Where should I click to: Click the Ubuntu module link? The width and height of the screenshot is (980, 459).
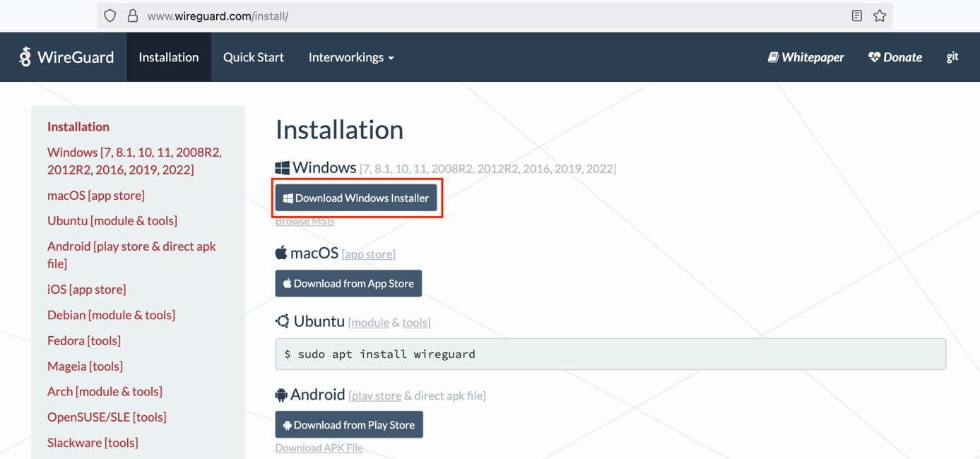tap(370, 323)
